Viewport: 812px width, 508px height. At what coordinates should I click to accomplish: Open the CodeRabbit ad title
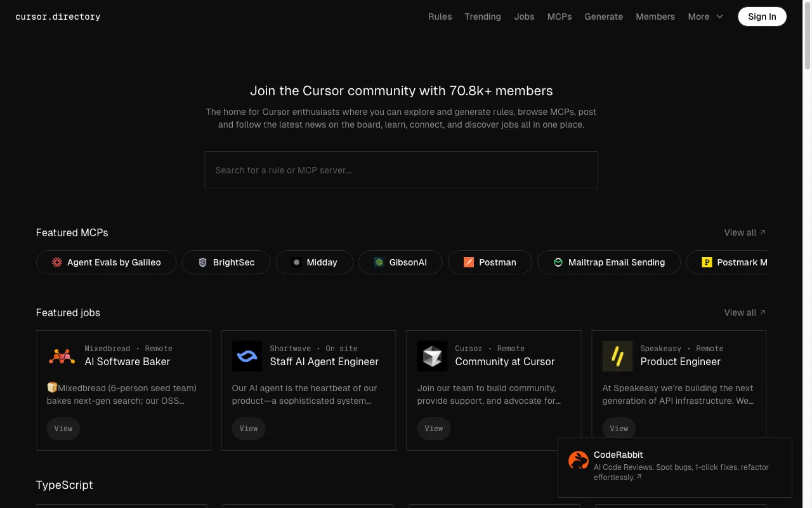619,455
